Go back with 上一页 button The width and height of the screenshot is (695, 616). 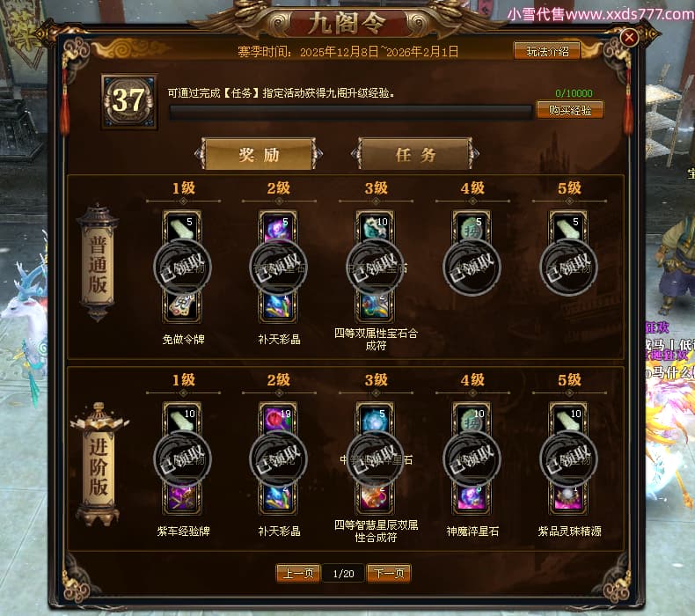coord(298,574)
